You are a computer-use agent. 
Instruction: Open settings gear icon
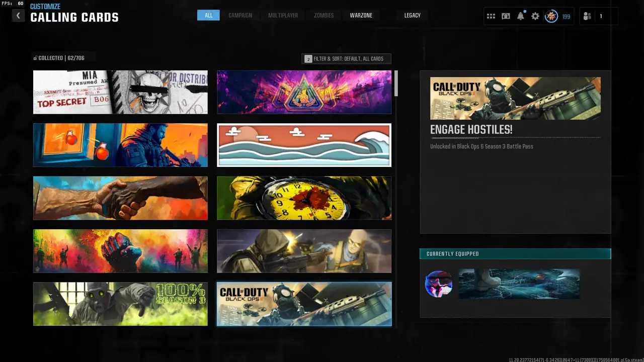[535, 16]
